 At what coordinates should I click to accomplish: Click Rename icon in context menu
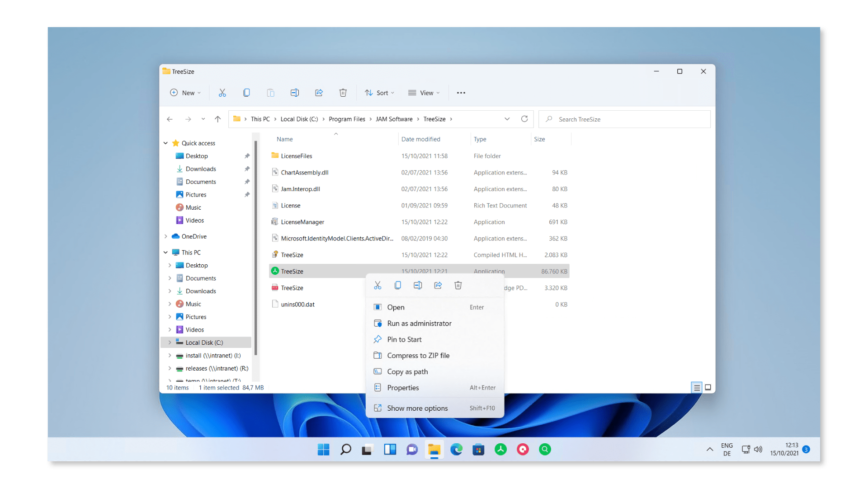click(x=418, y=285)
